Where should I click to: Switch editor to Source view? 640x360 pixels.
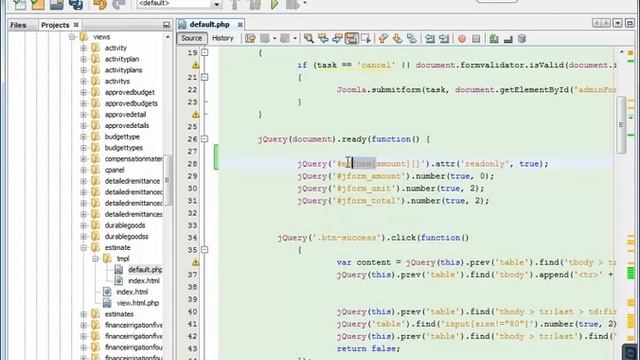pos(191,38)
